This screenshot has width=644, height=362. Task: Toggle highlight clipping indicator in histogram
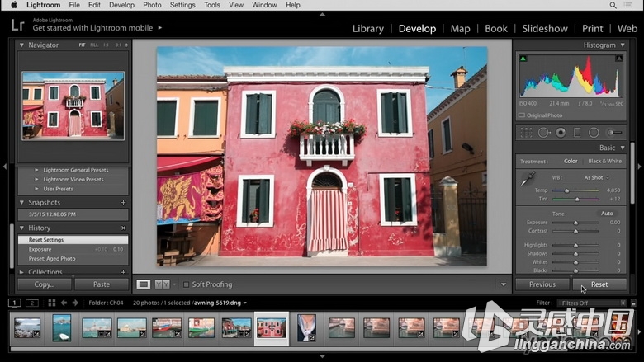tap(618, 59)
